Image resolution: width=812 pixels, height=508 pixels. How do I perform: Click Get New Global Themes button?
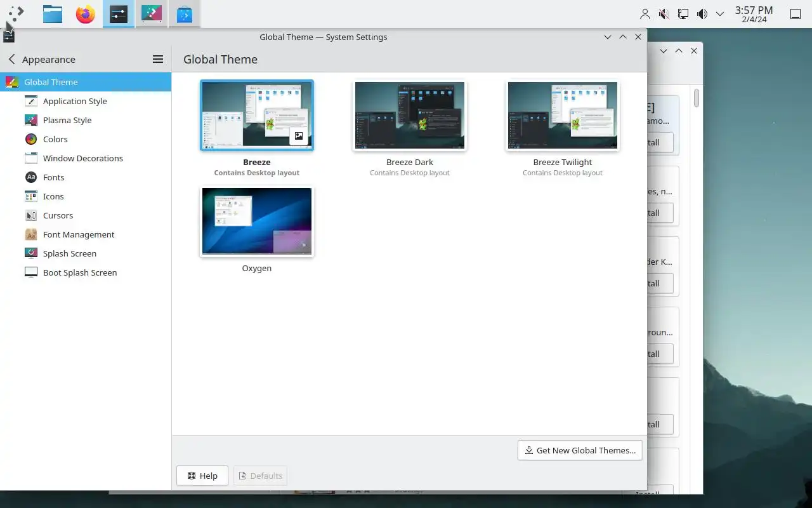click(580, 450)
